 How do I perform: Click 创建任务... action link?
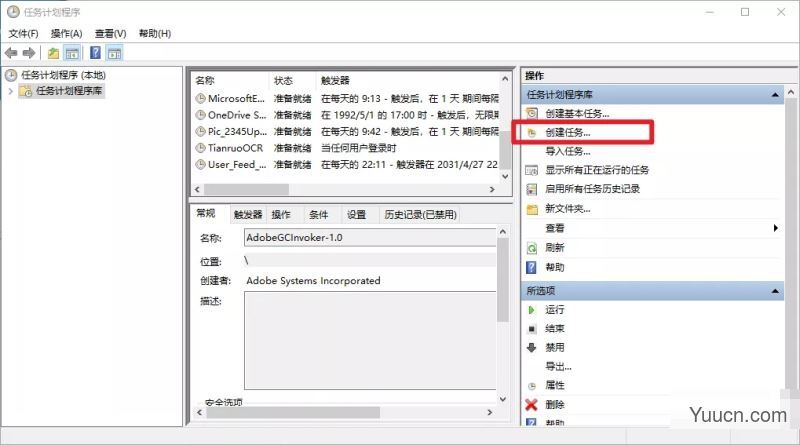pyautogui.click(x=567, y=133)
